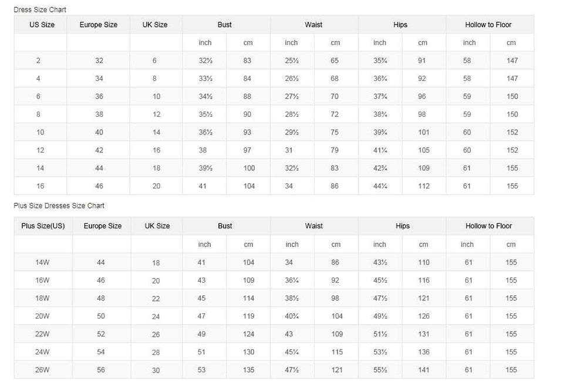Click the Hips header in plus size table
The image size is (587, 392).
pyautogui.click(x=403, y=226)
